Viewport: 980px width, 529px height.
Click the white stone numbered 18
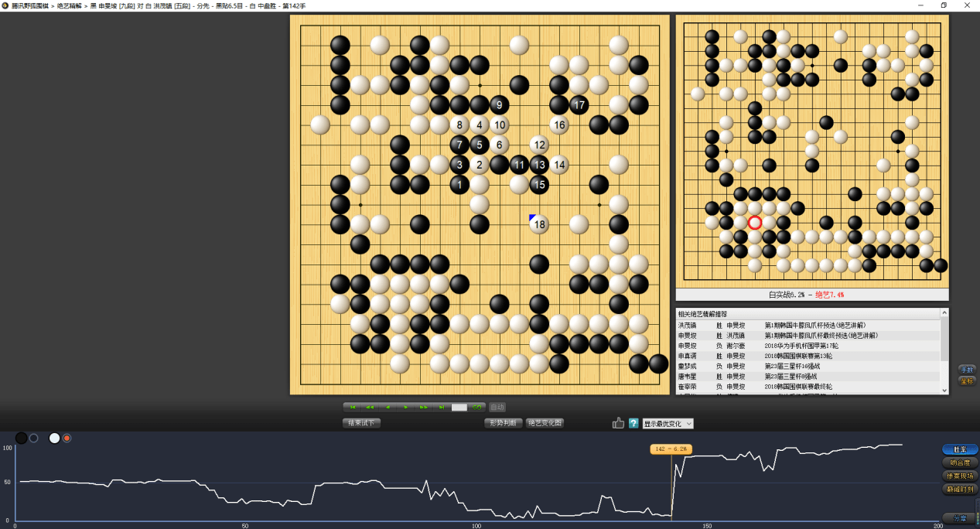point(539,224)
